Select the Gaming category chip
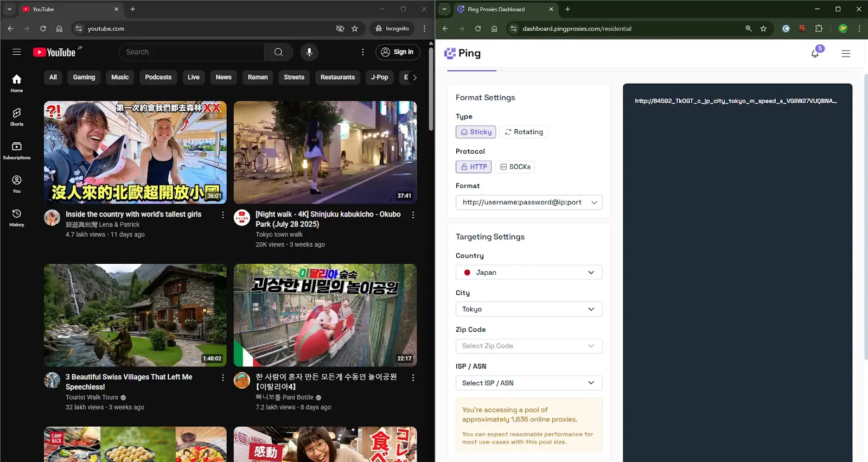The width and height of the screenshot is (868, 462). pyautogui.click(x=84, y=77)
